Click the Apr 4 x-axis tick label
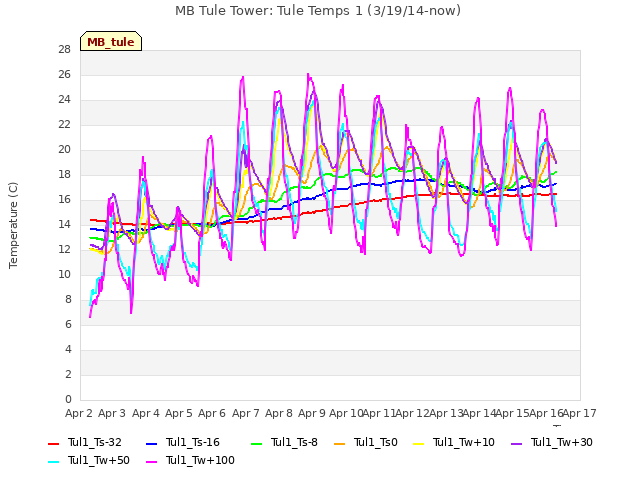Image resolution: width=640 pixels, height=480 pixels. [146, 413]
